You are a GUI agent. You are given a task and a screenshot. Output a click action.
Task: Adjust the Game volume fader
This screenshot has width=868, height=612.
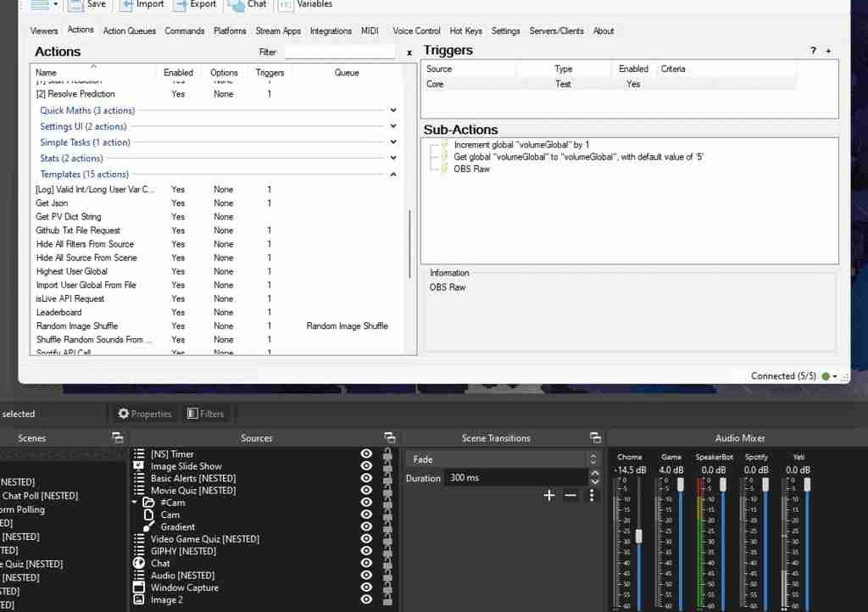[x=681, y=485]
